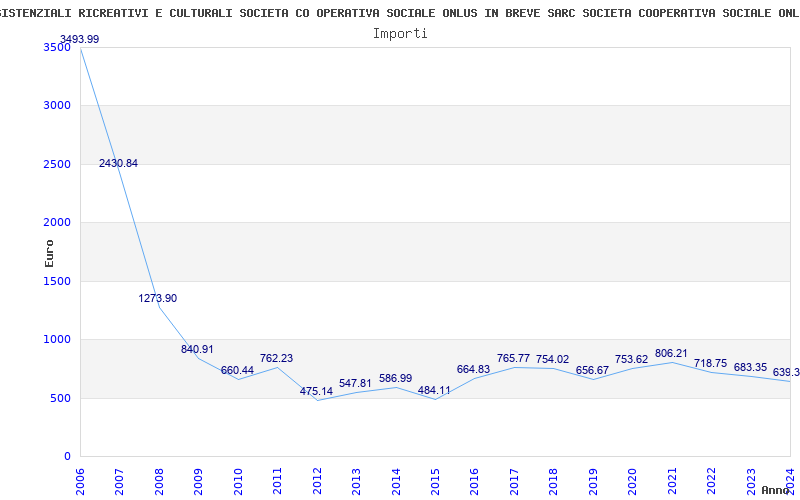The height and width of the screenshot is (500, 800).
Task: Click the 2009 x-axis year label
Action: tap(198, 482)
